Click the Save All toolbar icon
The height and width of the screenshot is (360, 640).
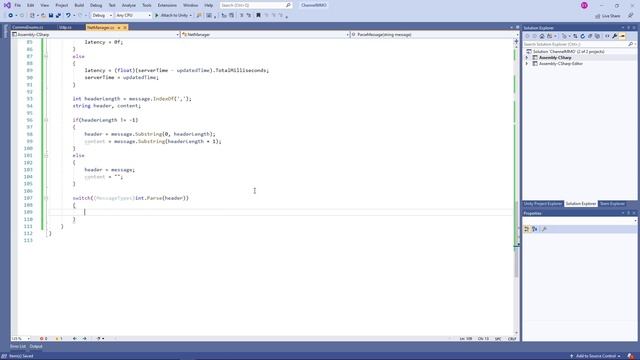tap(58, 16)
